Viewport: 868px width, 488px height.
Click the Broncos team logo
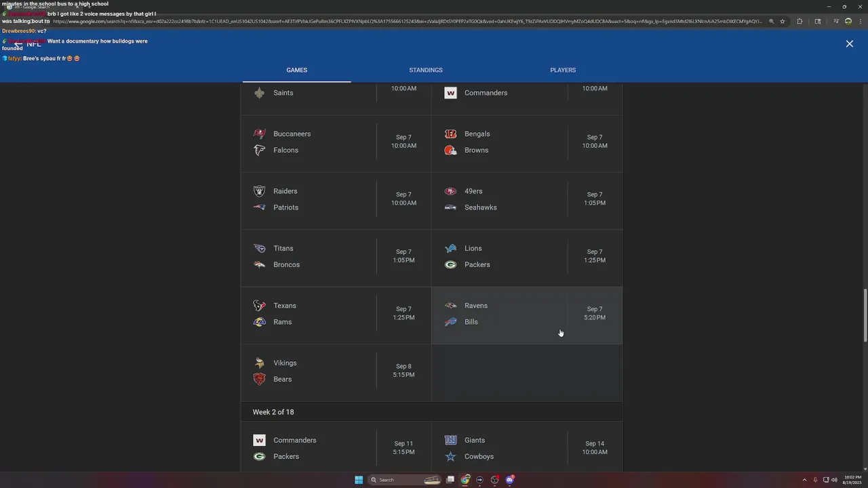click(x=259, y=264)
